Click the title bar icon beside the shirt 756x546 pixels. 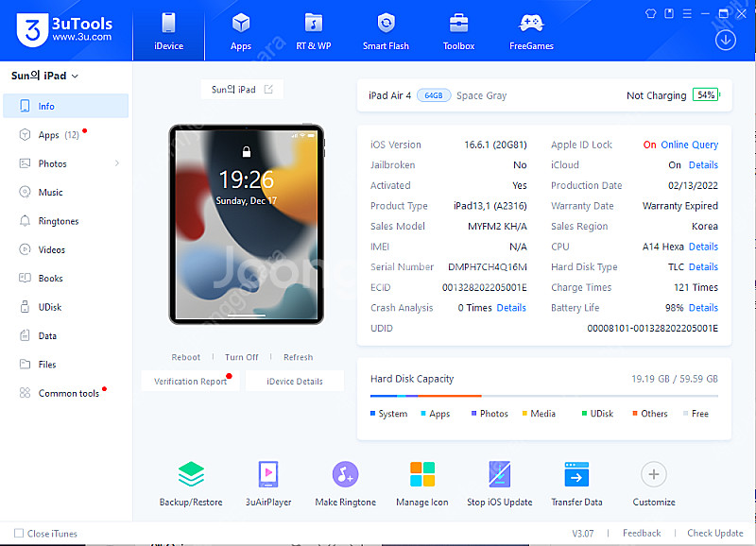point(669,13)
